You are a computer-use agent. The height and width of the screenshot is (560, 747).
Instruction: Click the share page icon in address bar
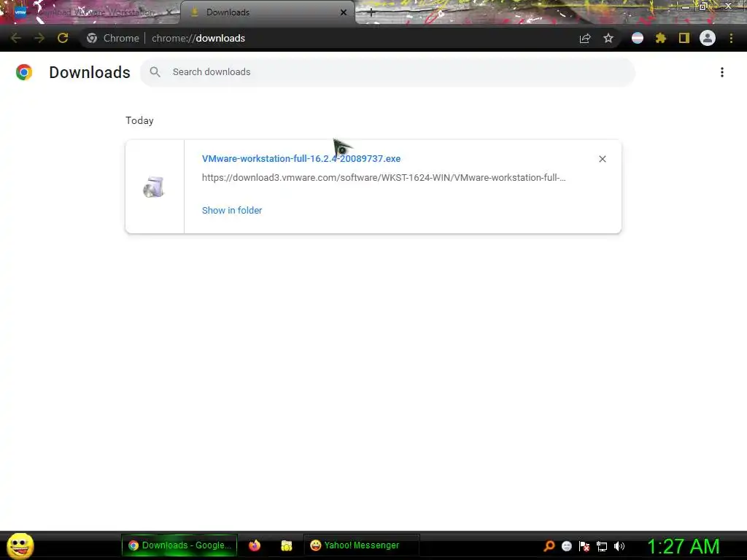[x=585, y=38]
